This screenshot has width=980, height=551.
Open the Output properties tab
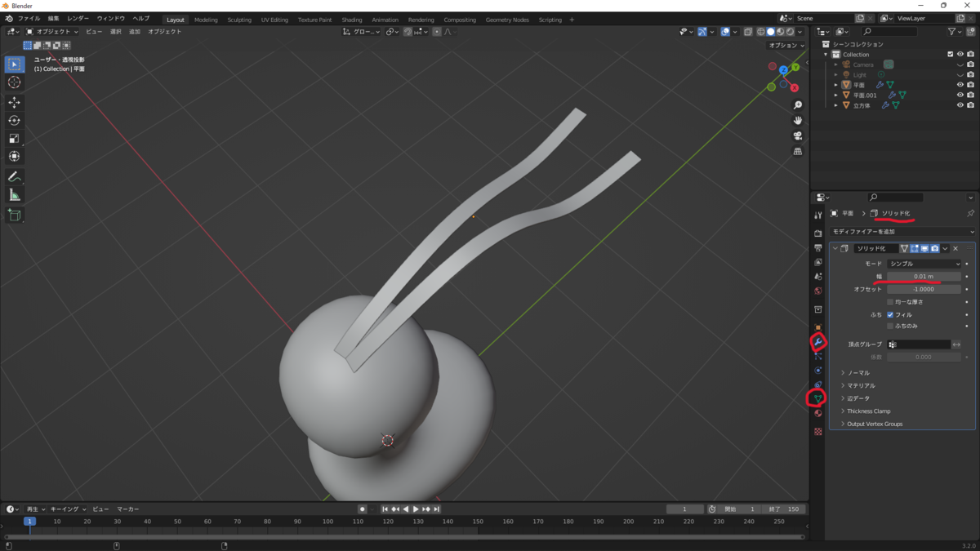click(818, 247)
